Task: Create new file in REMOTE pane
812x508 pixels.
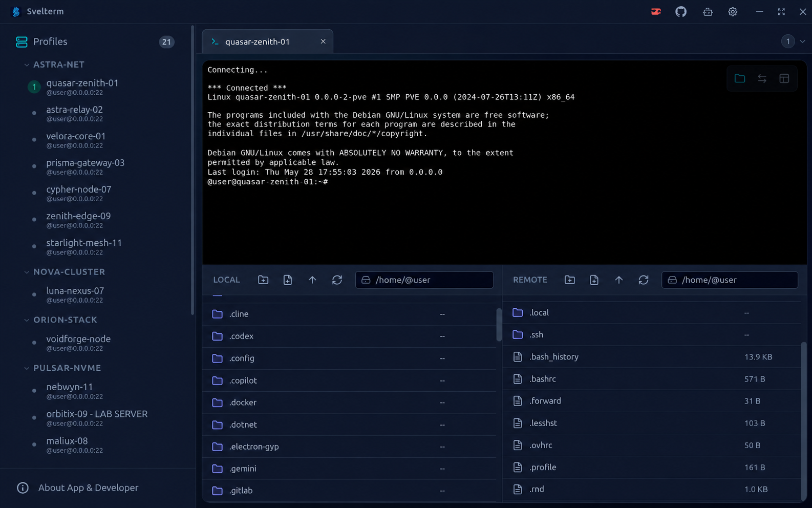Action: pyautogui.click(x=594, y=280)
